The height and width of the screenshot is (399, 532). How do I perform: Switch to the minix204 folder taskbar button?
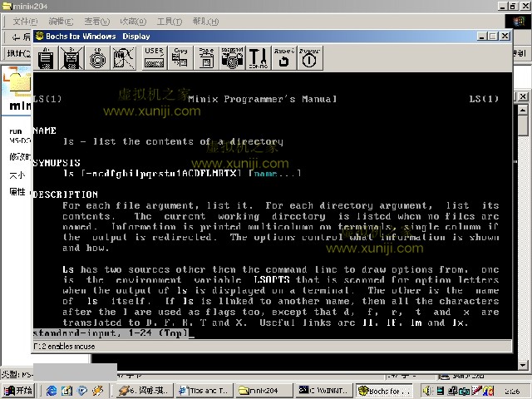264,391
